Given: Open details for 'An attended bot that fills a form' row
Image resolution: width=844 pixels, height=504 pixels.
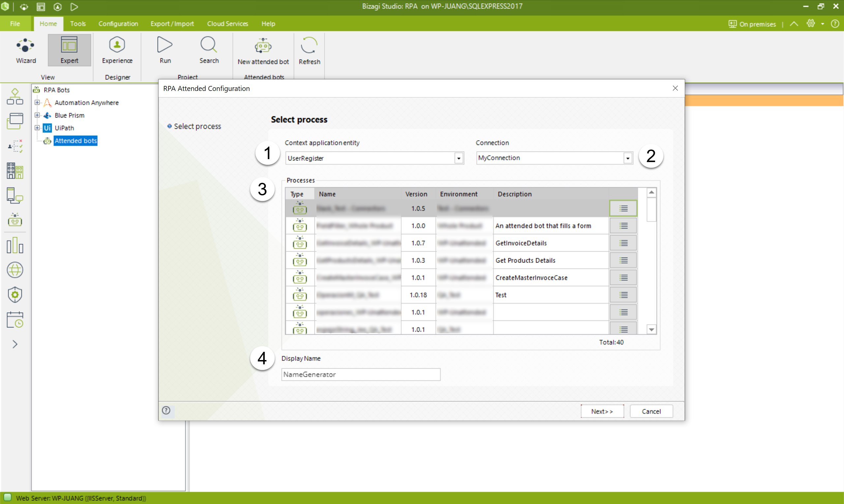Looking at the screenshot, I should coord(623,226).
